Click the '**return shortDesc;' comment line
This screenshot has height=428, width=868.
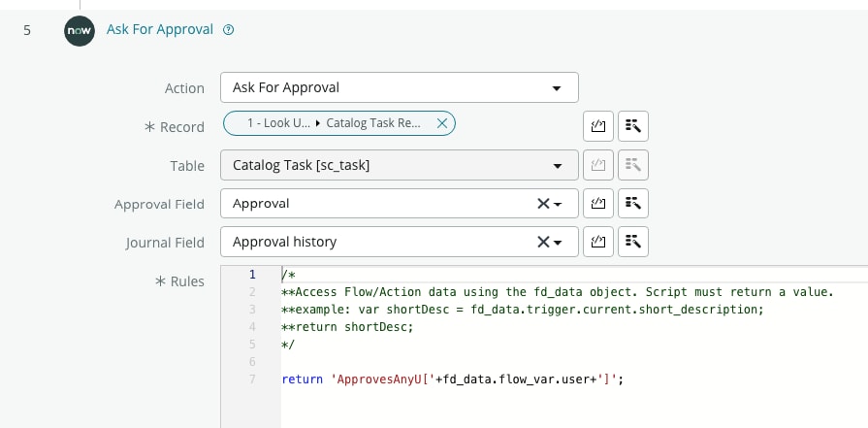[347, 327]
